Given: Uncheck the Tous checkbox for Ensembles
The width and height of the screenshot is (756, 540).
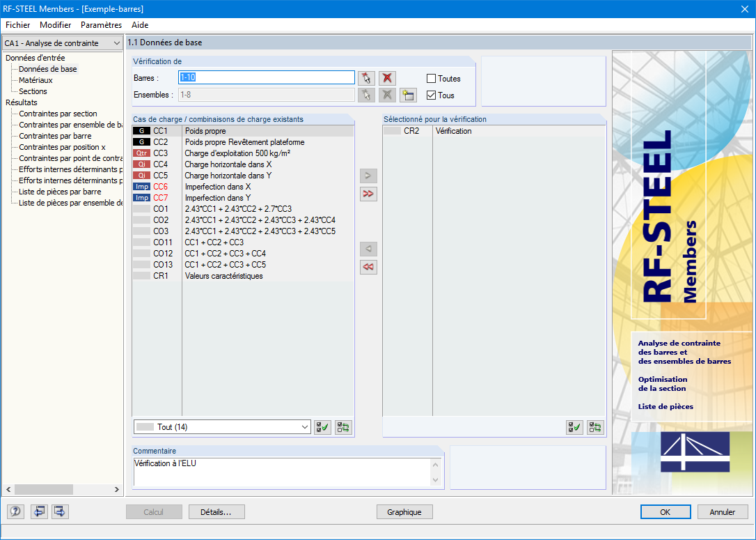Looking at the screenshot, I should 432,95.
